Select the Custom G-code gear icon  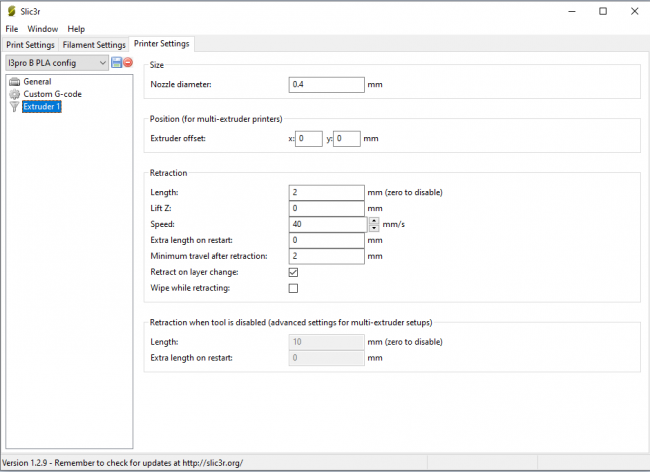click(15, 94)
